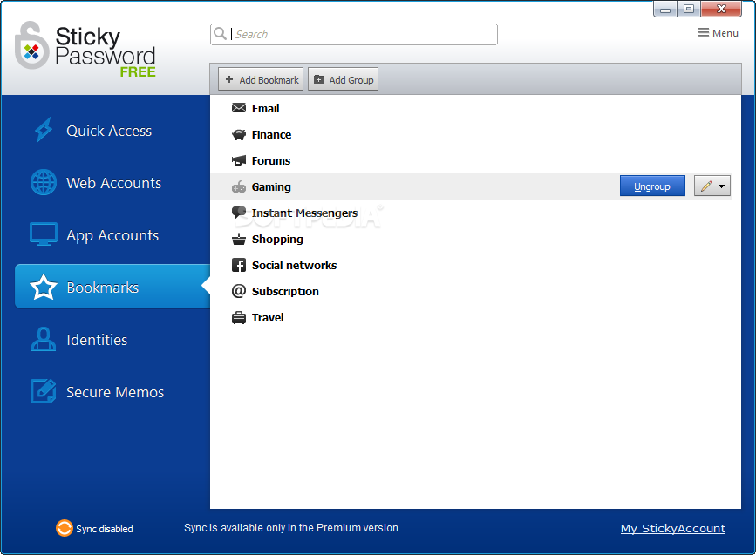Select the Instant Messengers group name

coord(304,213)
